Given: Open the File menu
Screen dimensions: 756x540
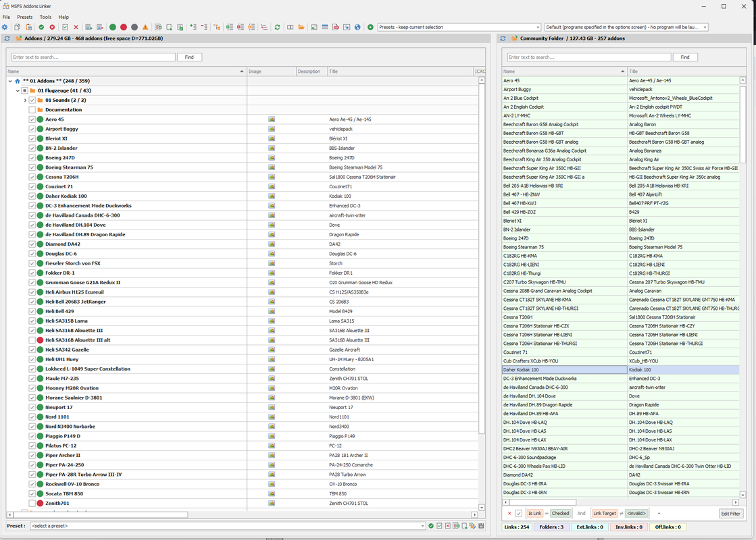Looking at the screenshot, I should click(x=6, y=17).
